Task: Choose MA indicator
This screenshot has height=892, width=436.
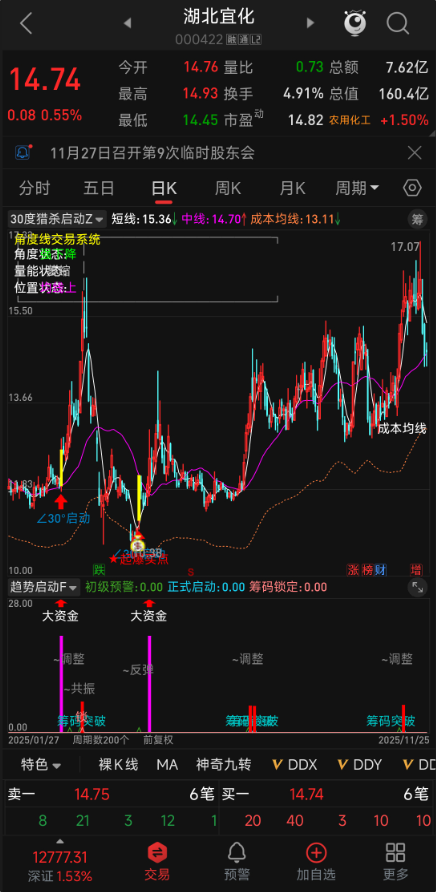Action: pos(167,765)
